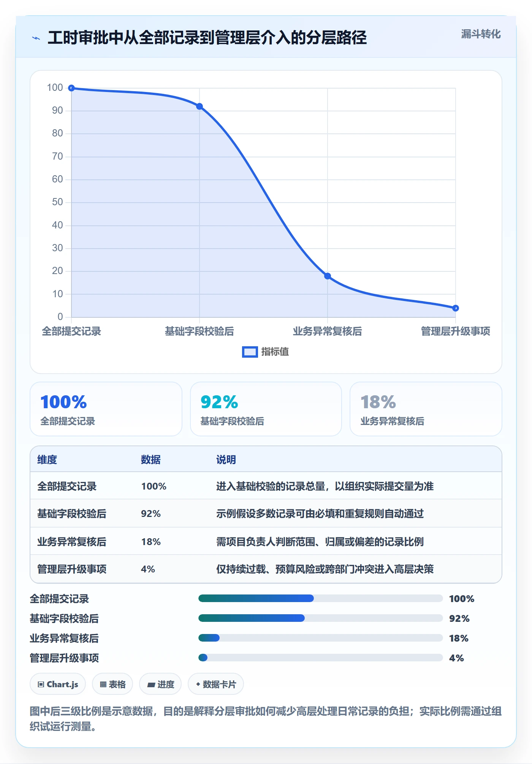
Task: Click the lightning icon beside the title
Action: pyautogui.click(x=36, y=38)
